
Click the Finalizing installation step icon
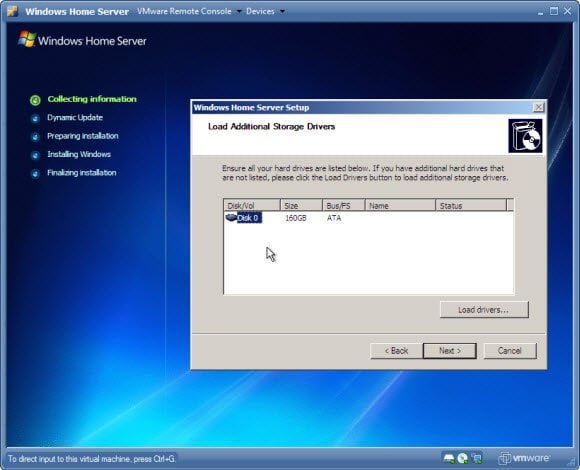coord(35,173)
